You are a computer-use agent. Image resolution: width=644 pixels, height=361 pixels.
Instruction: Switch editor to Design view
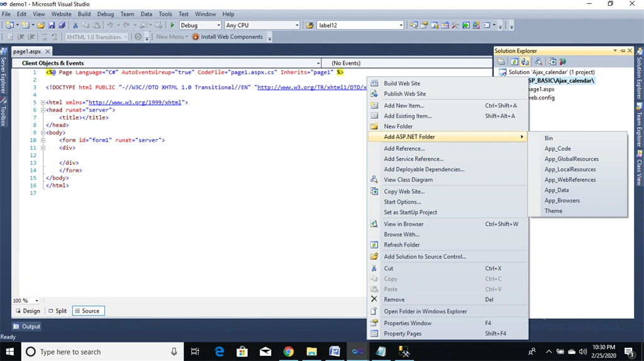(x=28, y=311)
